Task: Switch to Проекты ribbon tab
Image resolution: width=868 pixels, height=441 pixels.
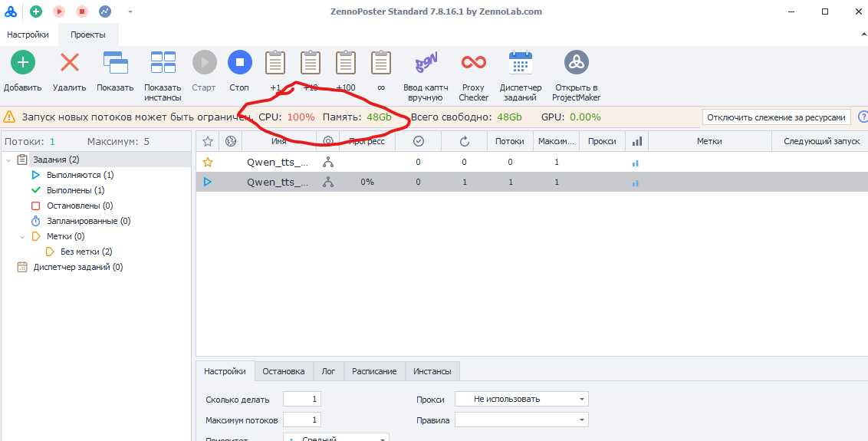Action: coord(87,35)
